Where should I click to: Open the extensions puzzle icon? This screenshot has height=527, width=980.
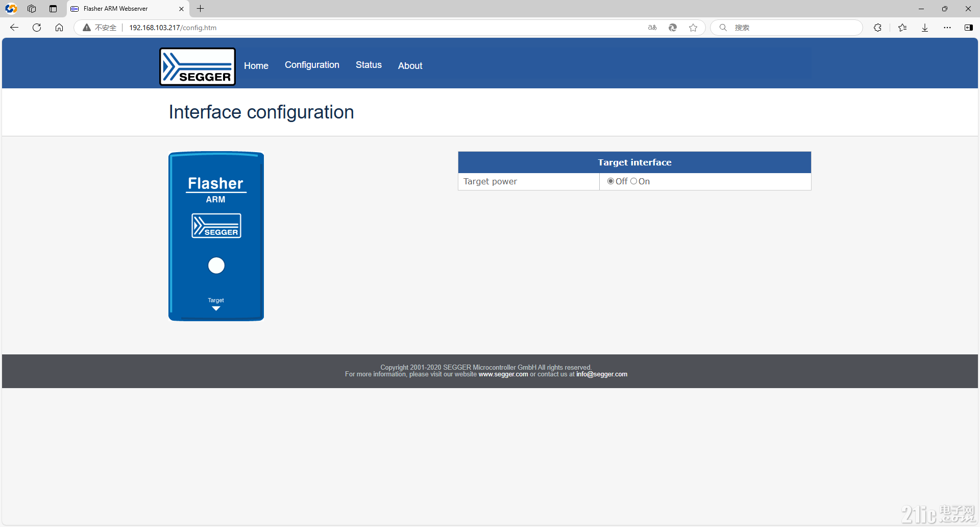pyautogui.click(x=877, y=28)
